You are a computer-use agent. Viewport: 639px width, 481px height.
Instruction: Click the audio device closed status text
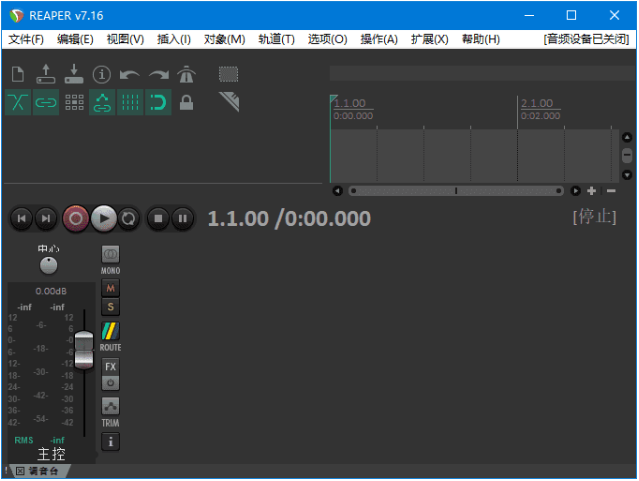[x=587, y=39]
